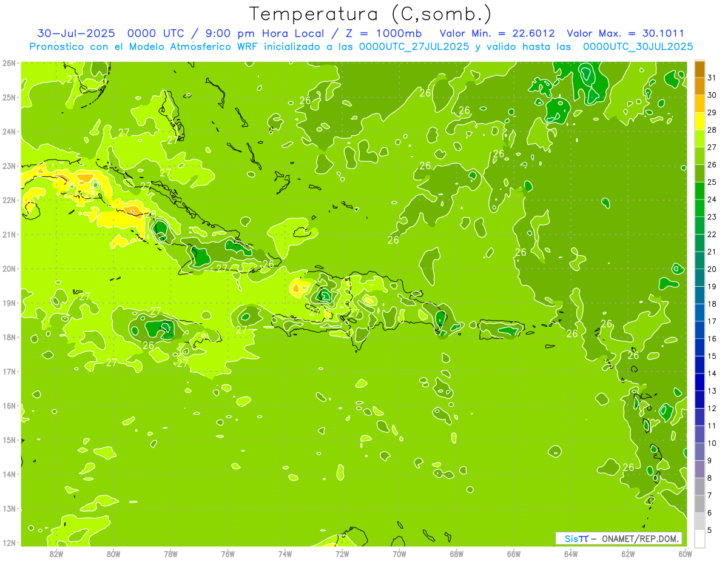Click the '12N' latitude axis label
The width and height of the screenshot is (728, 562).
(10, 543)
